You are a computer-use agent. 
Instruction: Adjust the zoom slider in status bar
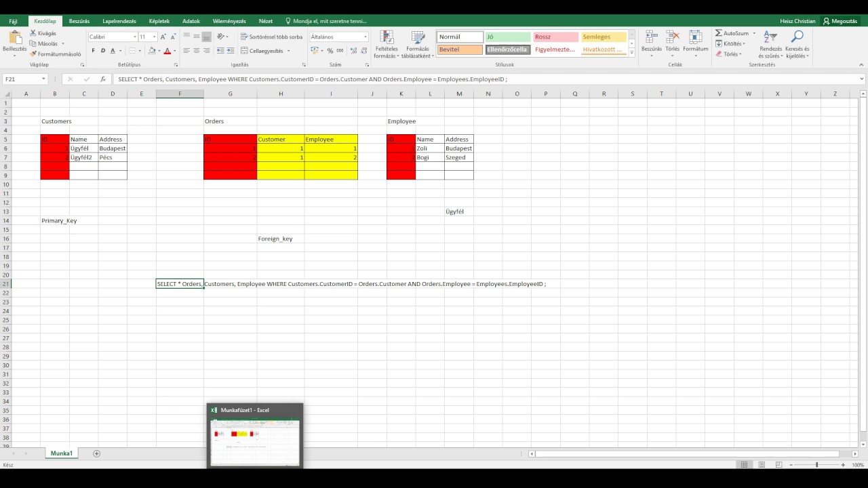[x=816, y=465]
